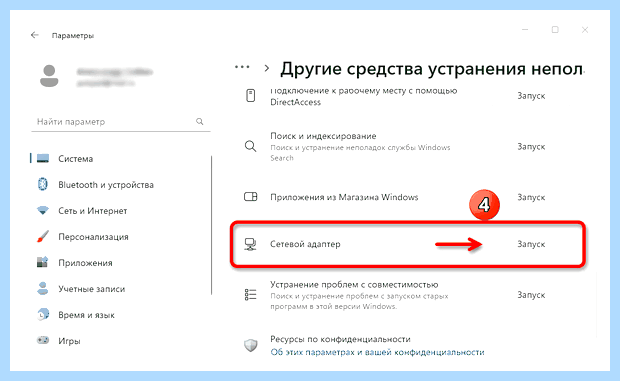Click the Устранение проблем с совместимостью title

pos(354,285)
